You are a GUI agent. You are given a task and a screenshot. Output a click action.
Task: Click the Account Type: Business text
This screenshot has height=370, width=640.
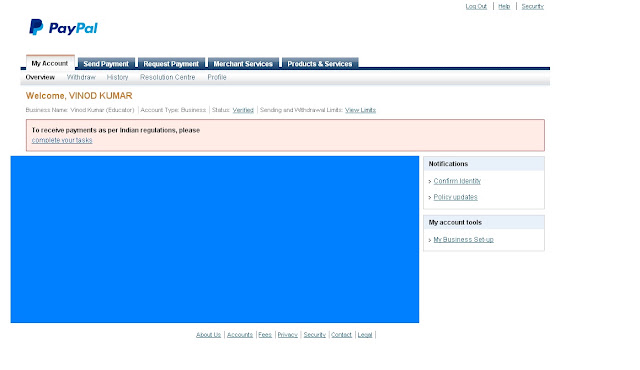coord(173,110)
